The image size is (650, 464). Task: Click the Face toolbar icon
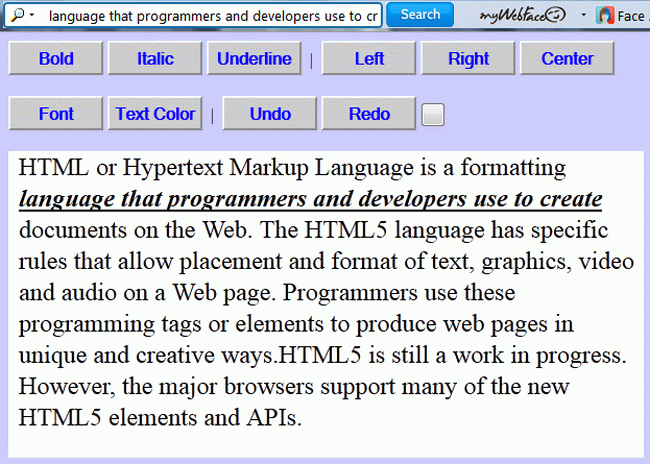coord(605,16)
